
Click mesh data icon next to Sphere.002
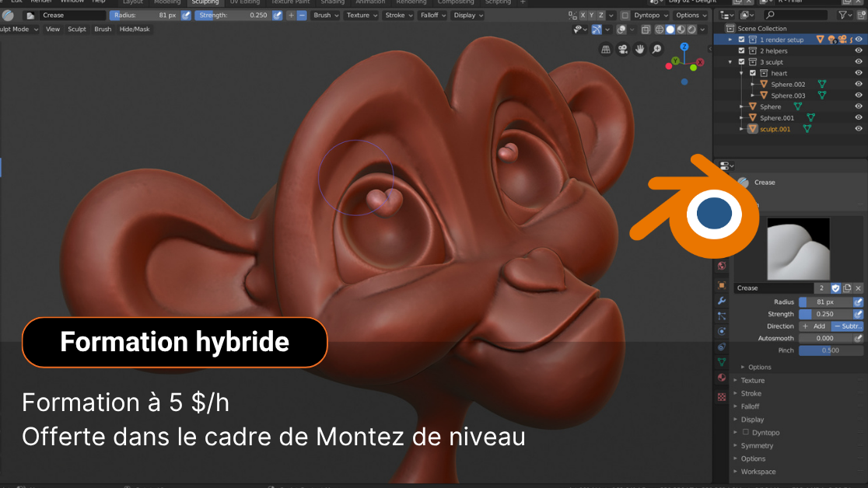[822, 84]
